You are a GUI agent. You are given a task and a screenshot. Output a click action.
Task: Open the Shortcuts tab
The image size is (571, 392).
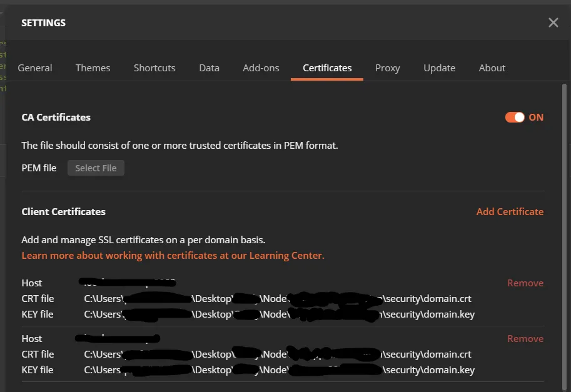[x=154, y=68]
